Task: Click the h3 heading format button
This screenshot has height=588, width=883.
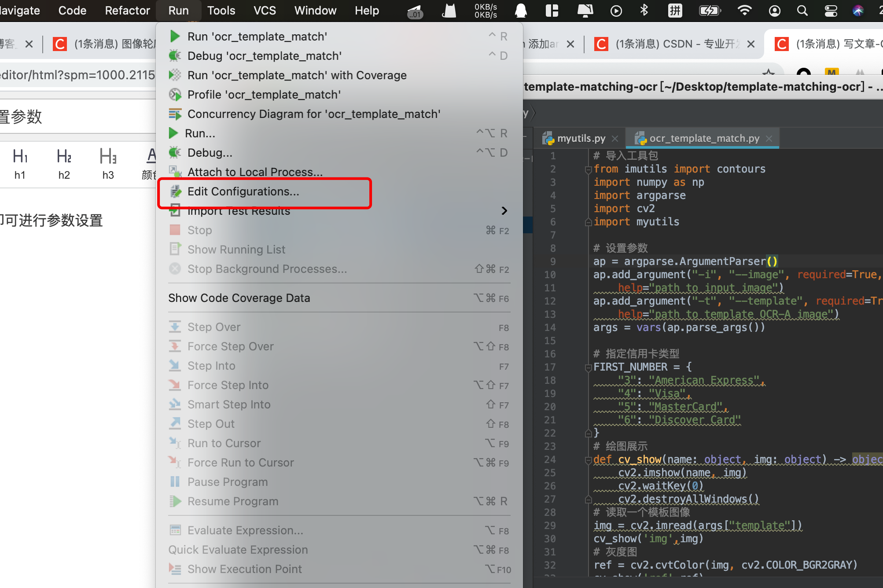Action: 108,164
